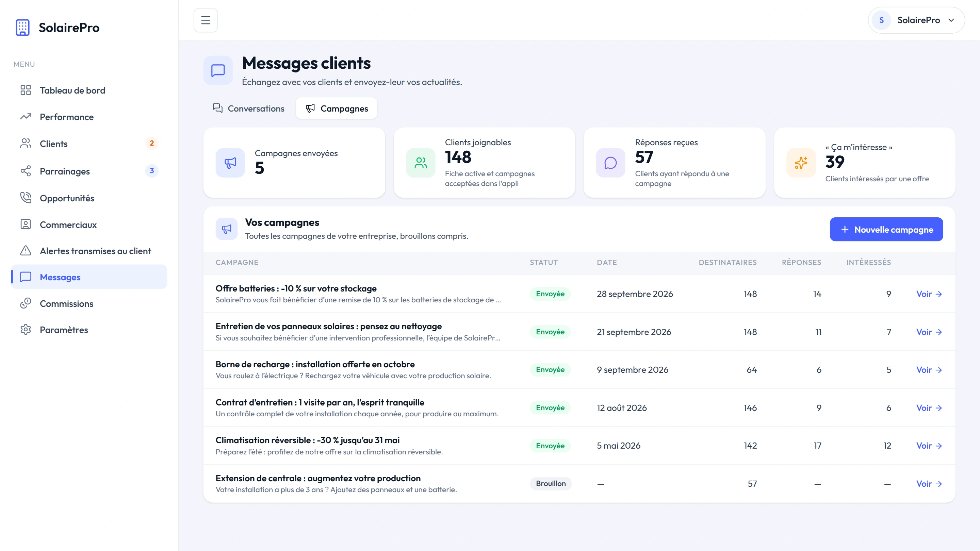Click the RÉPONSES column header
The image size is (980, 551).
801,262
